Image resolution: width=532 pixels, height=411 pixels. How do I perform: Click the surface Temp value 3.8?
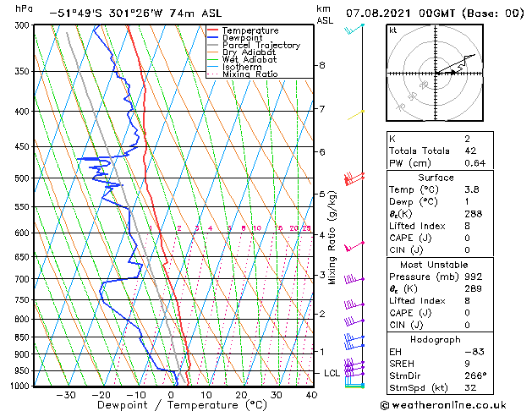click(x=472, y=189)
